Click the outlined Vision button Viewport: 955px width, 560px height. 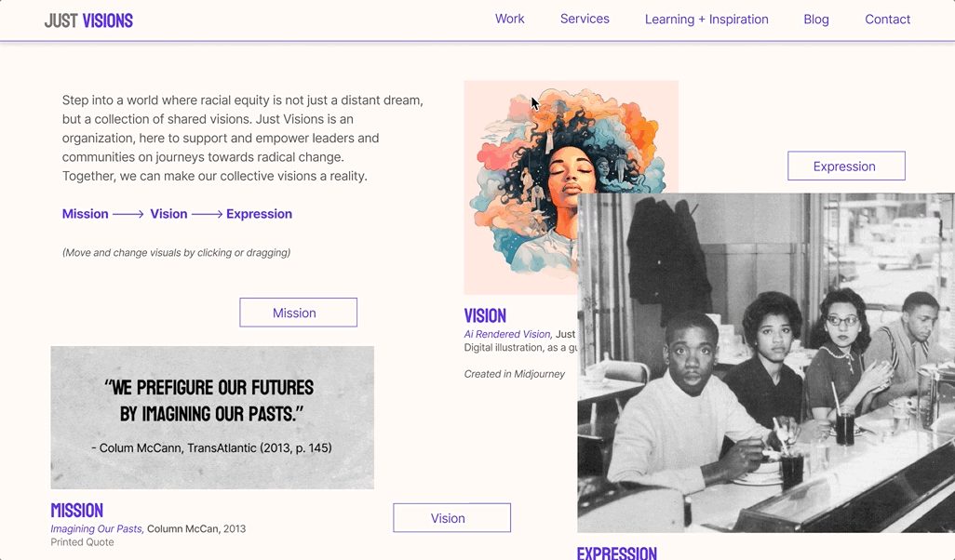(451, 517)
